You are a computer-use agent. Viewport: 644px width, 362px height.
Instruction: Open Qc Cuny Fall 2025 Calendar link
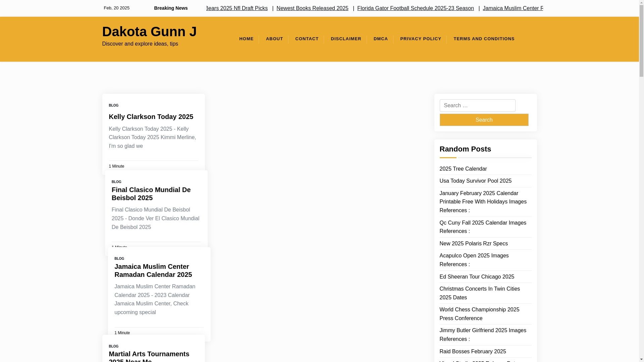click(483, 227)
